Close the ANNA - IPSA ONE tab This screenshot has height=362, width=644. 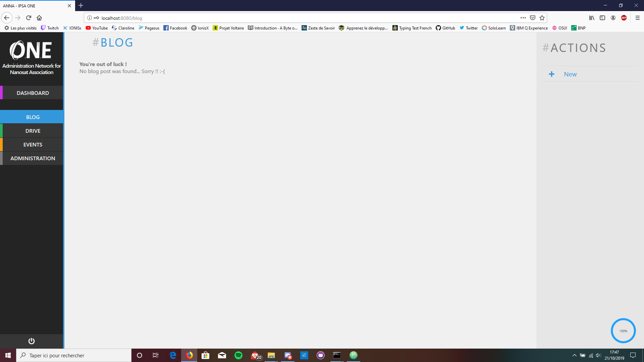(69, 6)
